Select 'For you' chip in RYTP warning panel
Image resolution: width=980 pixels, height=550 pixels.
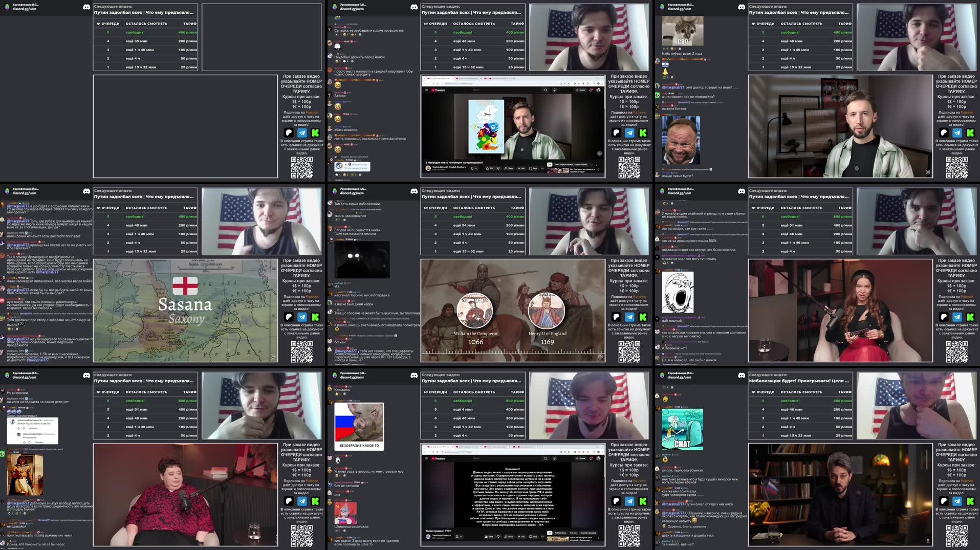pyautogui.click(x=573, y=533)
